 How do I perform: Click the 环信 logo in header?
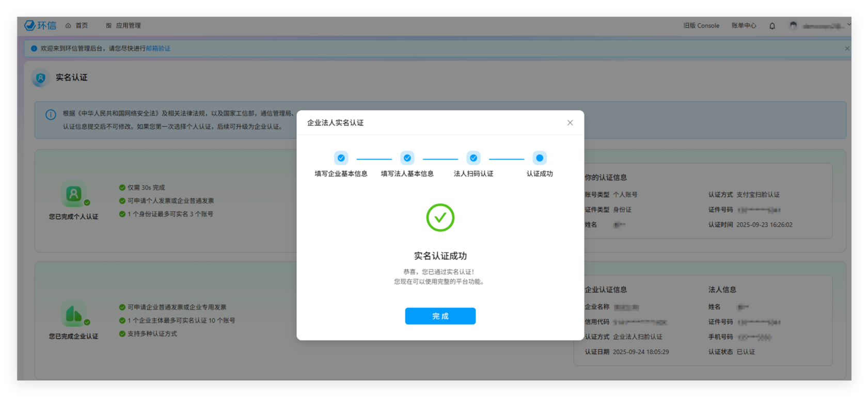coord(40,25)
